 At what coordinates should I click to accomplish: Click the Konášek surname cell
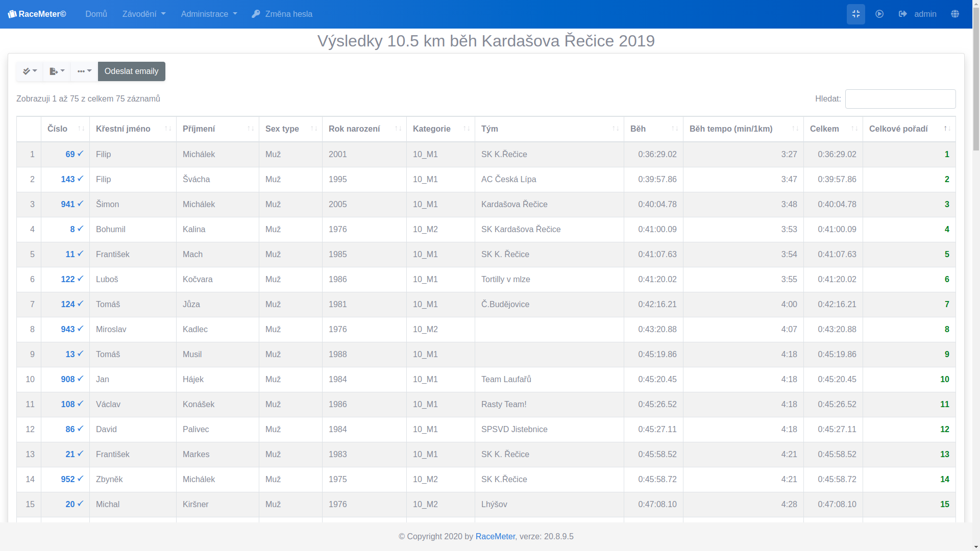point(217,405)
